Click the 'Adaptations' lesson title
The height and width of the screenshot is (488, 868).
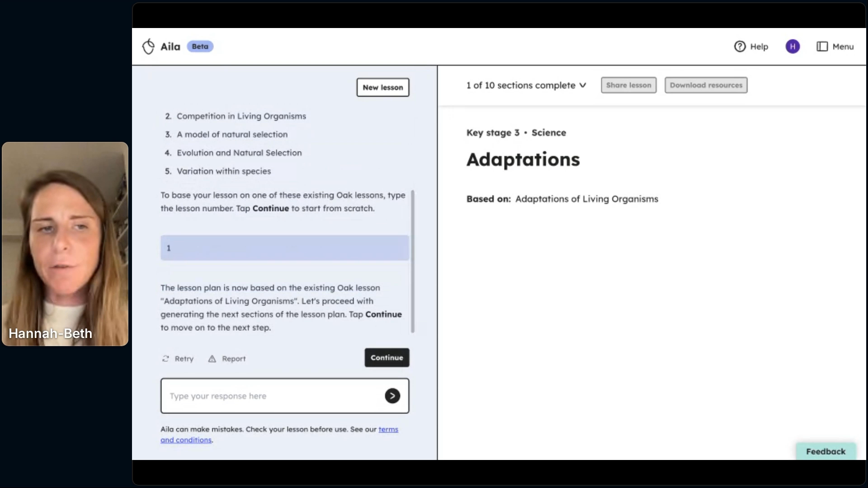coord(523,159)
